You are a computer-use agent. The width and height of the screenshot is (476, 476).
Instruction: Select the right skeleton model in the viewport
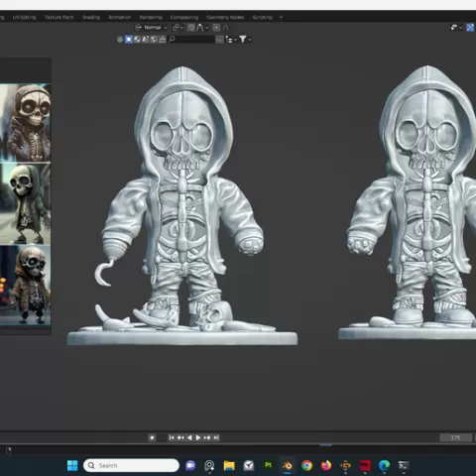point(409,202)
